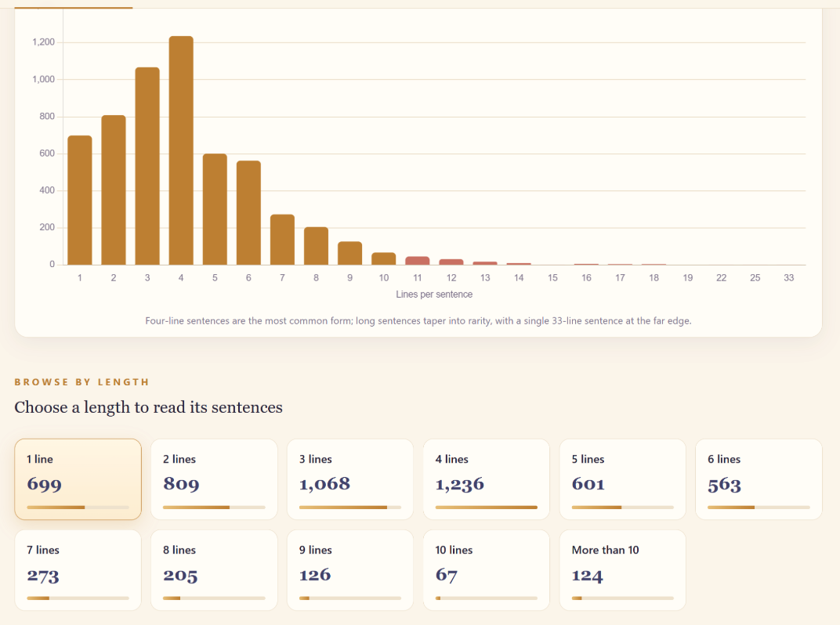This screenshot has height=625, width=840.
Task: Click the progress bar in the 4 lines card
Action: tap(487, 508)
